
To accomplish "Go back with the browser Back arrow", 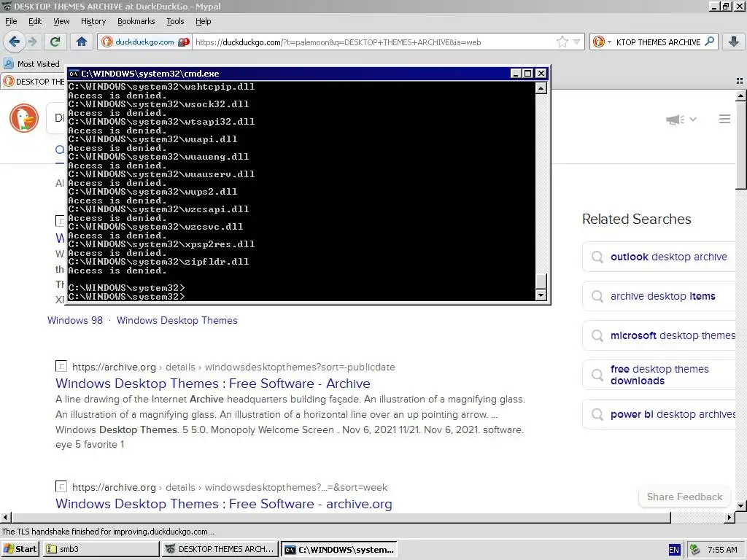I will (x=15, y=42).
